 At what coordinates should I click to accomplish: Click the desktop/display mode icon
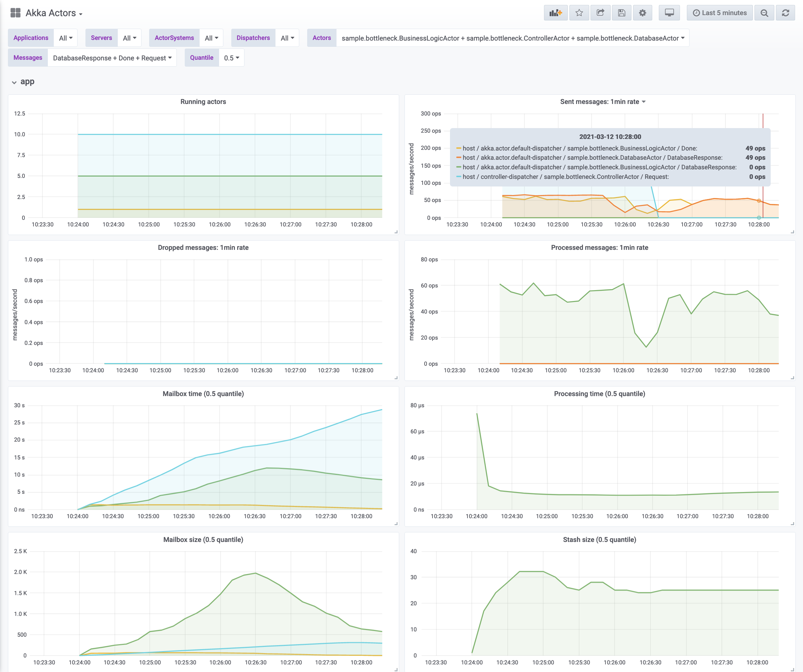coord(670,13)
